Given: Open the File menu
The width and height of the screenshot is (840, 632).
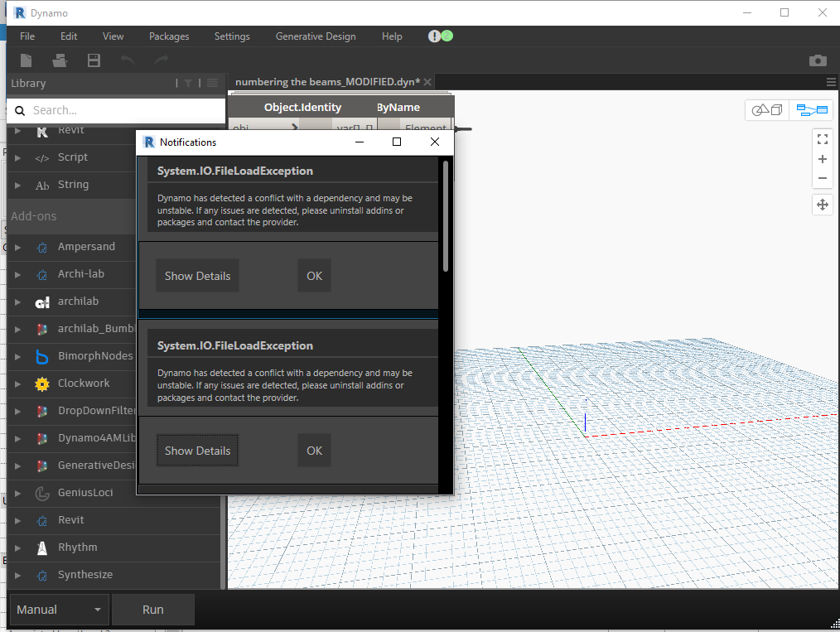Looking at the screenshot, I should point(27,36).
